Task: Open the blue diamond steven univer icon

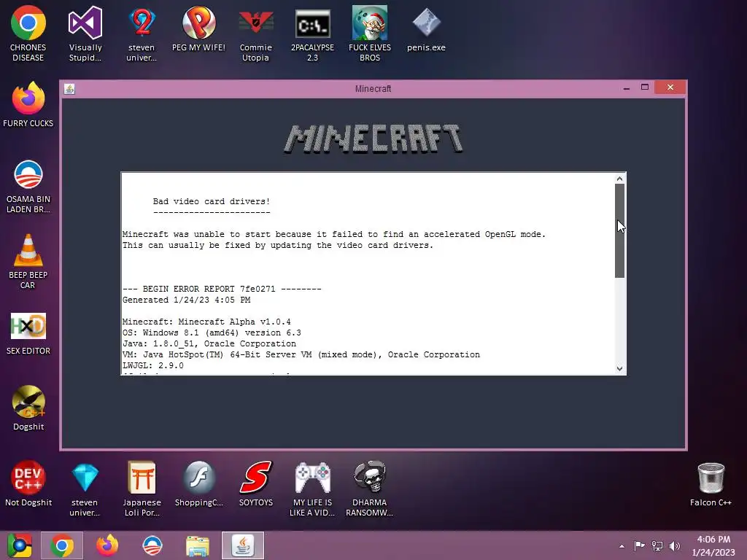Action: 85,489
